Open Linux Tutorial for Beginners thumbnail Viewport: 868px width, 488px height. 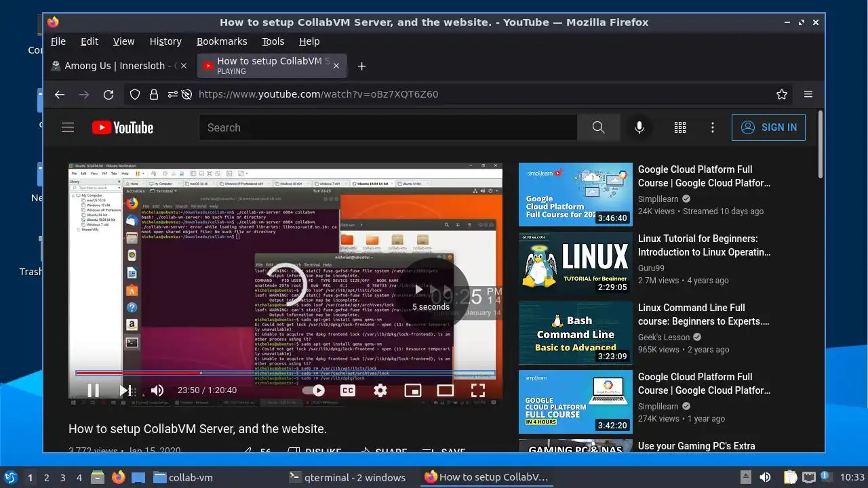[x=576, y=264]
